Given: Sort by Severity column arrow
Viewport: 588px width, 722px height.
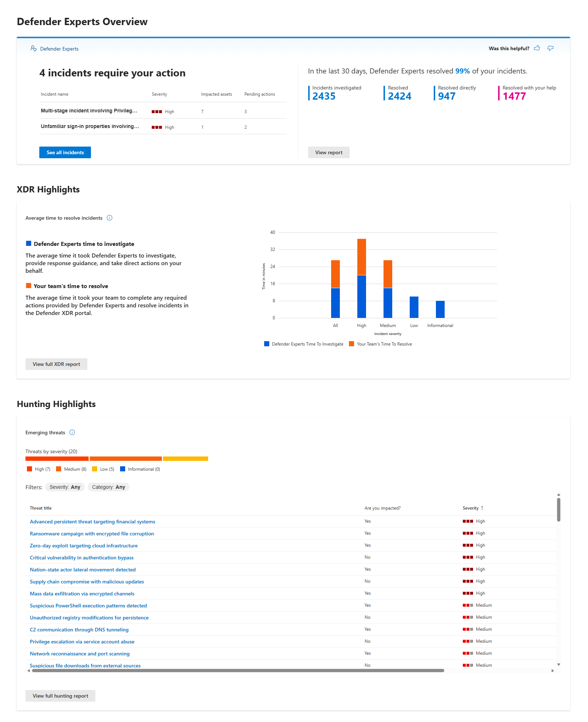Looking at the screenshot, I should (x=482, y=508).
